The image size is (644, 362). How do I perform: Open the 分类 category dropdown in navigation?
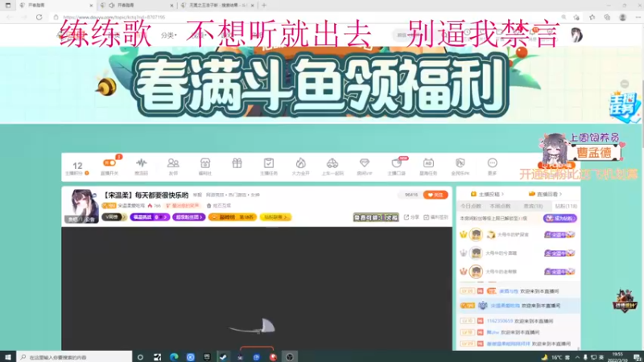[168, 35]
